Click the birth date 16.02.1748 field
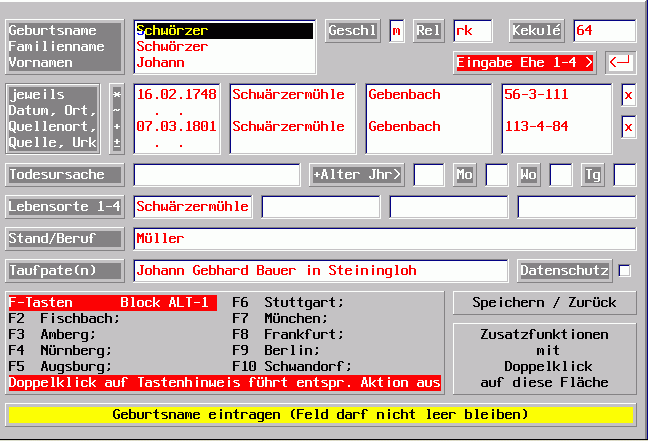This screenshot has height=441, width=648. [x=175, y=95]
